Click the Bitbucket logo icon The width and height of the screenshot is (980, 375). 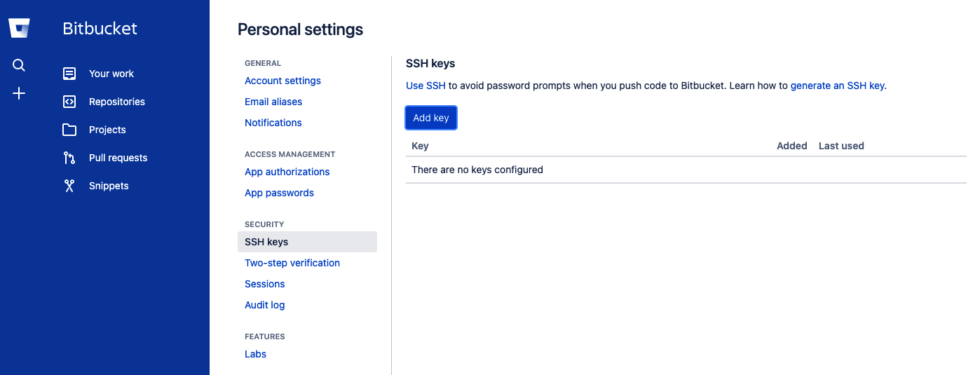[x=19, y=29]
